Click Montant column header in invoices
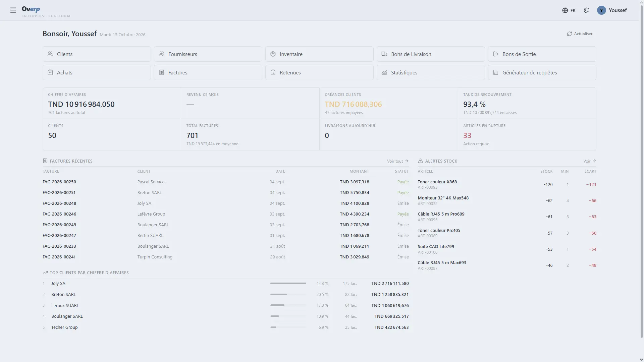Image resolution: width=644 pixels, height=362 pixels. pos(359,171)
